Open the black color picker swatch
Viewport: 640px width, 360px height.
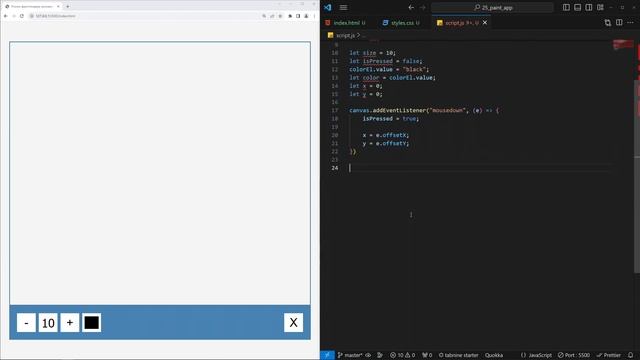tap(91, 323)
